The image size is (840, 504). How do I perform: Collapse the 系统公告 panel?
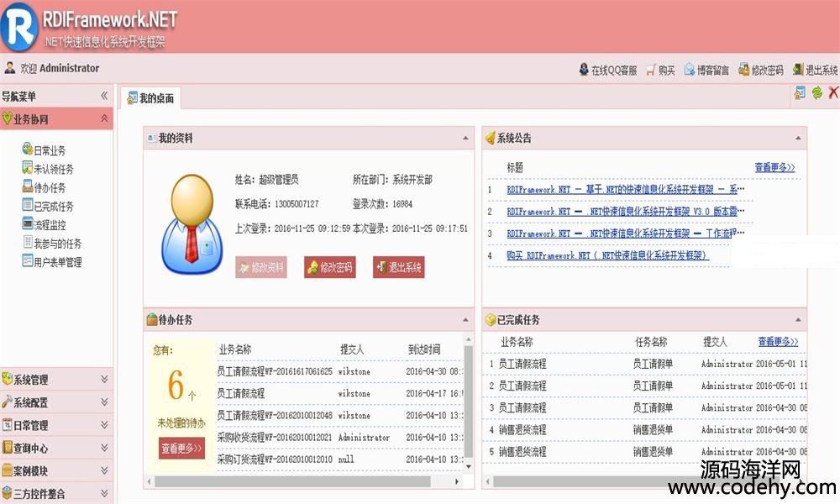click(x=798, y=139)
